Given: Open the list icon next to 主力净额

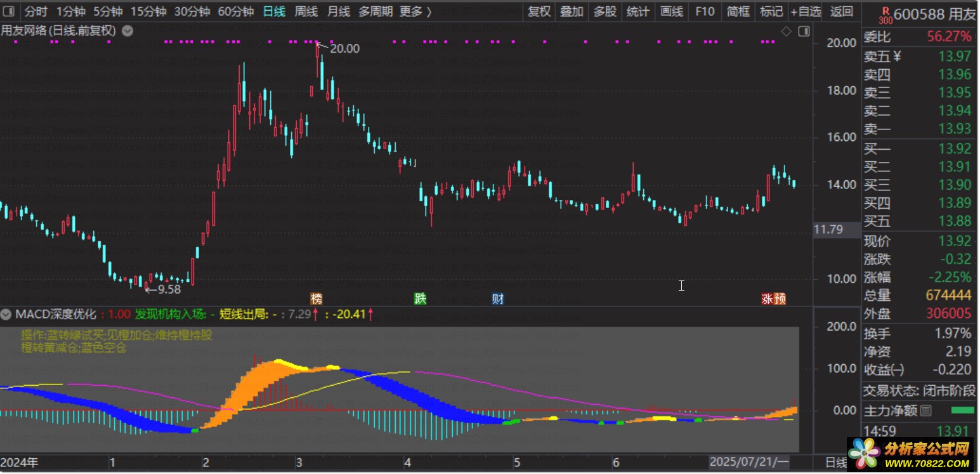Looking at the screenshot, I should coord(925,411).
